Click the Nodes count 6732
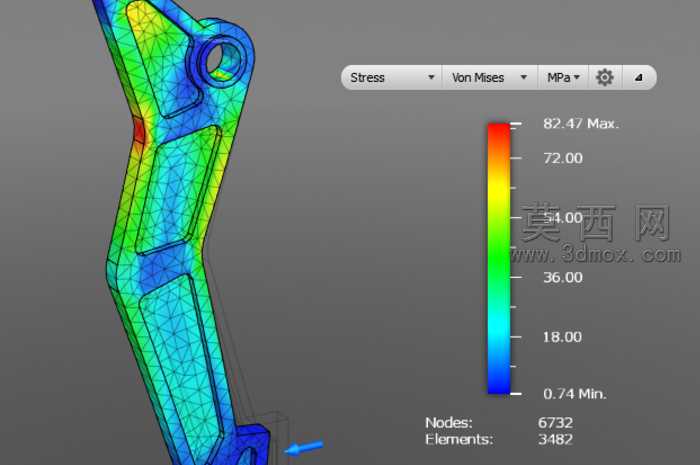 (x=555, y=422)
